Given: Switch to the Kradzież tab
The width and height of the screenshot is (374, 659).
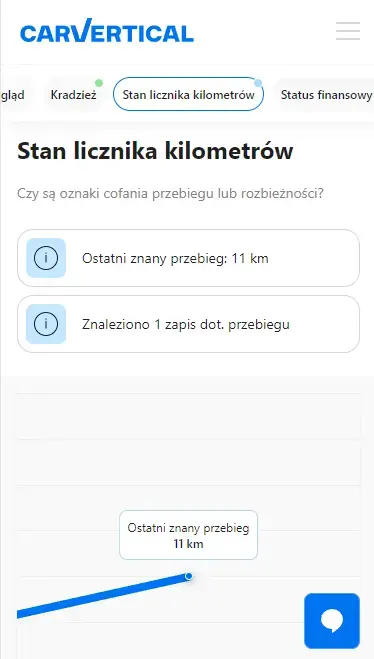Looking at the screenshot, I should (74, 95).
